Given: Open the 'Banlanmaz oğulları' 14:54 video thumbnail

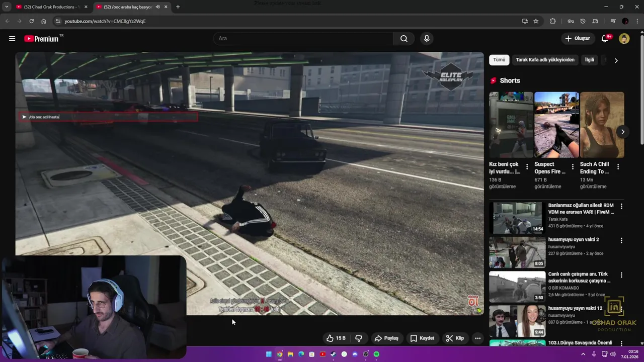Looking at the screenshot, I should (517, 218).
